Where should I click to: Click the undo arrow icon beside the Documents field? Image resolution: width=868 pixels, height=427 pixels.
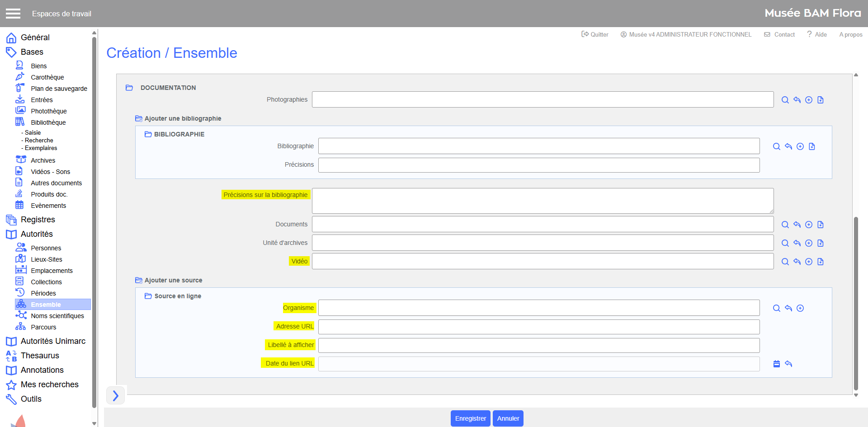coord(797,225)
